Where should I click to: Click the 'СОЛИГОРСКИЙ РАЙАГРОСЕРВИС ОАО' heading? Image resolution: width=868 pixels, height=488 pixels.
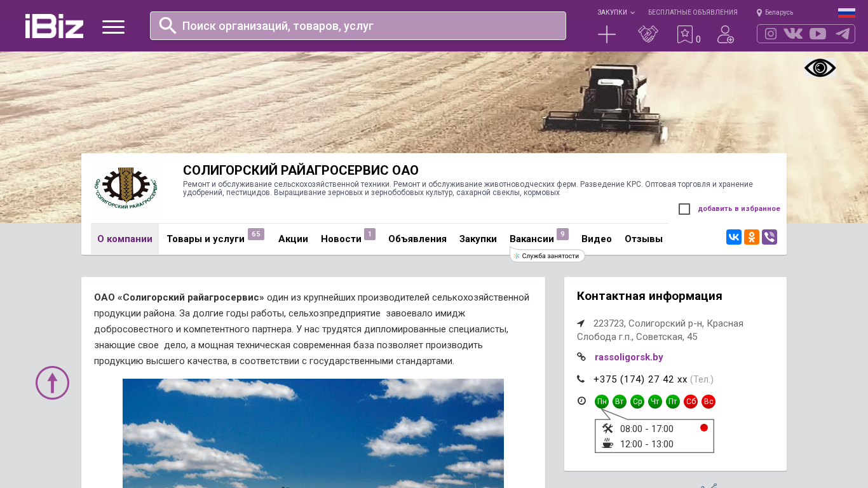(x=301, y=170)
